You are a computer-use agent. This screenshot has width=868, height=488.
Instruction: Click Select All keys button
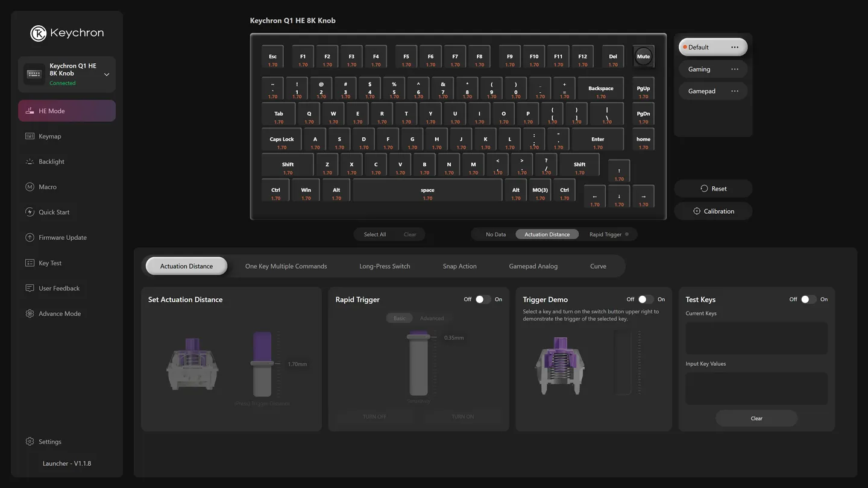(374, 234)
